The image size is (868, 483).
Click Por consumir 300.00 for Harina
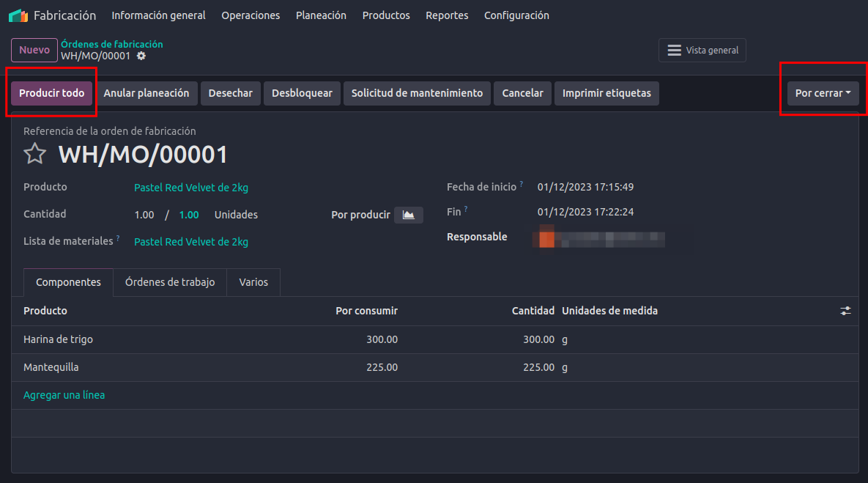point(382,339)
